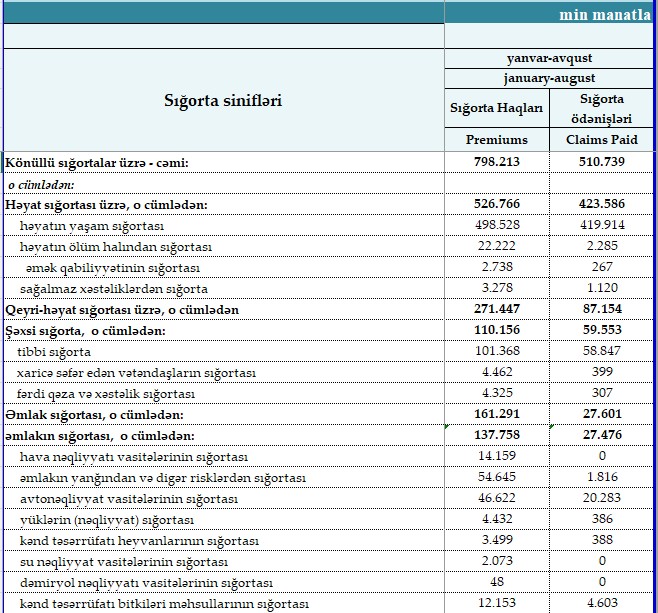Click the 'hava nəqliyyatı vasitələrinin sığortası' row label
The height and width of the screenshot is (613, 658).
coord(133,457)
